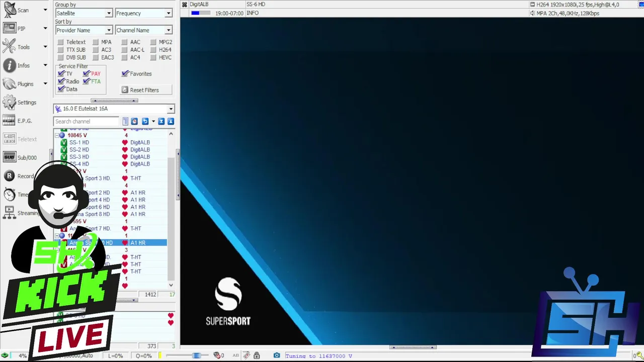Screen dimensions: 644x362
Task: Click the Tuning to 11637000 V status text
Action: pyautogui.click(x=319, y=356)
